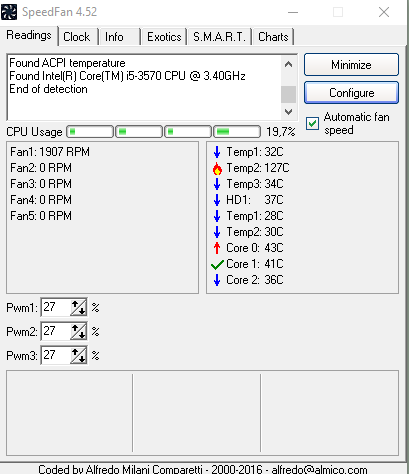The height and width of the screenshot is (474, 409).
Task: Click the blue down arrow beside Core 2
Action: [217, 280]
